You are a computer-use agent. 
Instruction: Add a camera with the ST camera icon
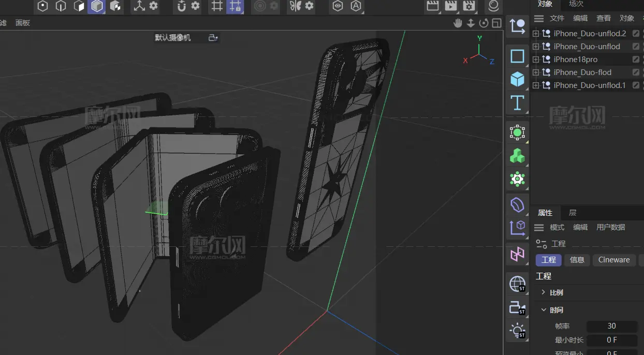tap(517, 307)
